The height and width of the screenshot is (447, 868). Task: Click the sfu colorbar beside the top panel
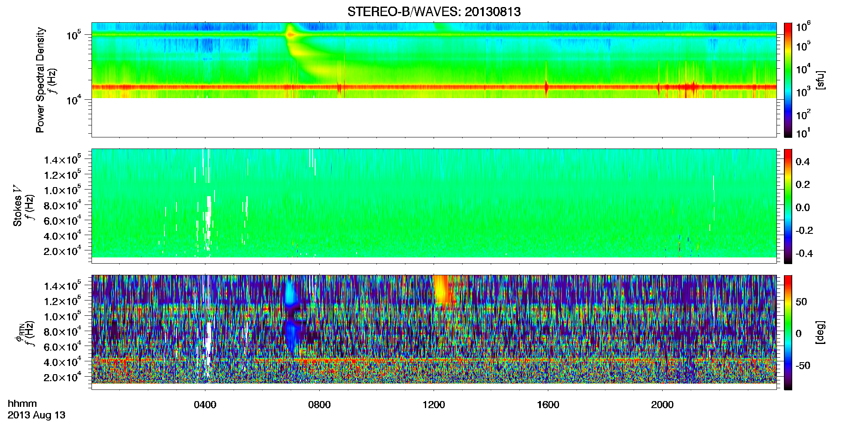(788, 80)
